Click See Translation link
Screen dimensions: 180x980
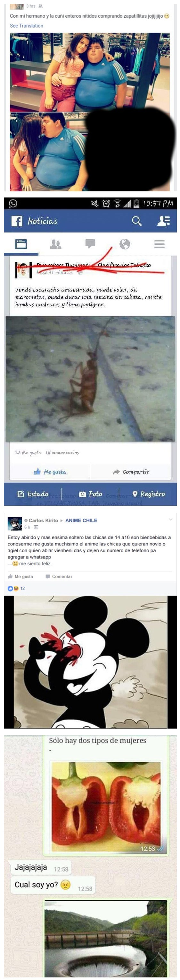click(x=26, y=25)
